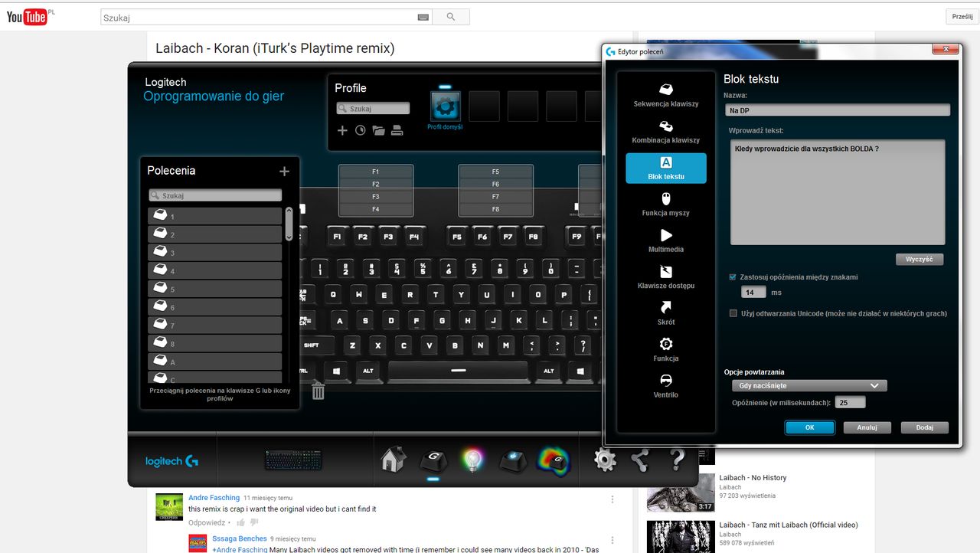Viewport: 980px width, 553px height.
Task: Select Blok tekstu command type
Action: [x=665, y=169]
